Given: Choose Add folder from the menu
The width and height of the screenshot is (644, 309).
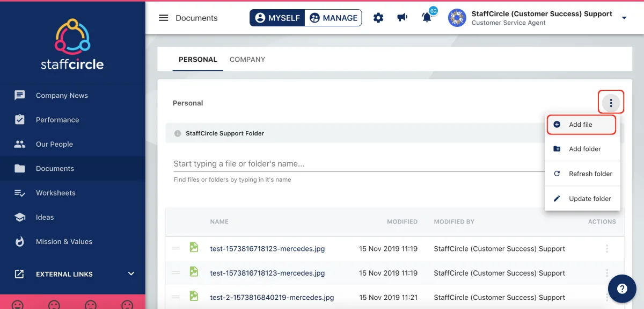Looking at the screenshot, I should point(582,149).
